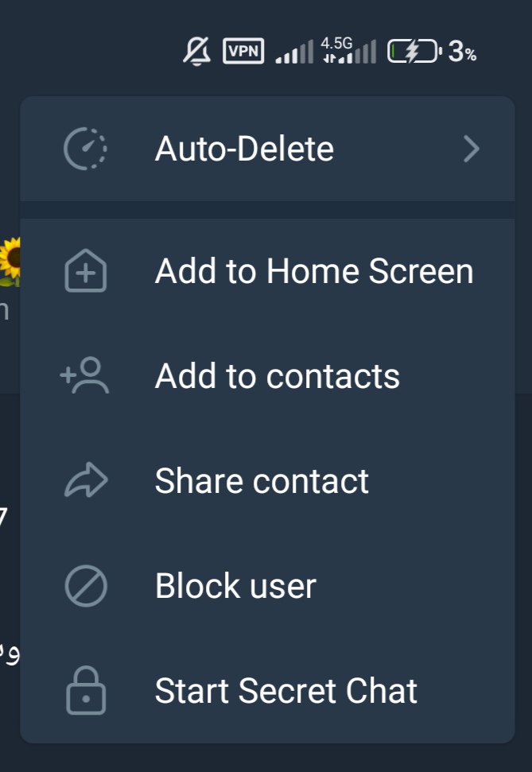The image size is (532, 772).
Task: Tap the Secret Chat padlock icon
Action: point(85,690)
